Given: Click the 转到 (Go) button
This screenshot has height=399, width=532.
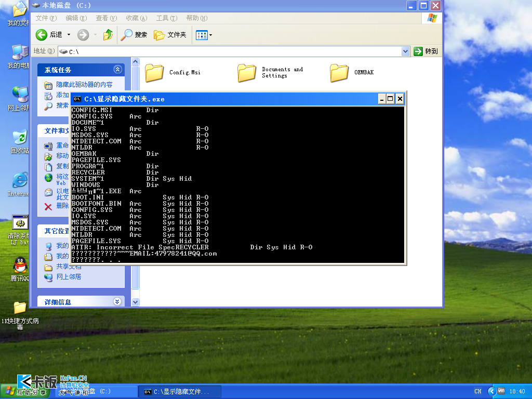Looking at the screenshot, I should click(x=426, y=51).
